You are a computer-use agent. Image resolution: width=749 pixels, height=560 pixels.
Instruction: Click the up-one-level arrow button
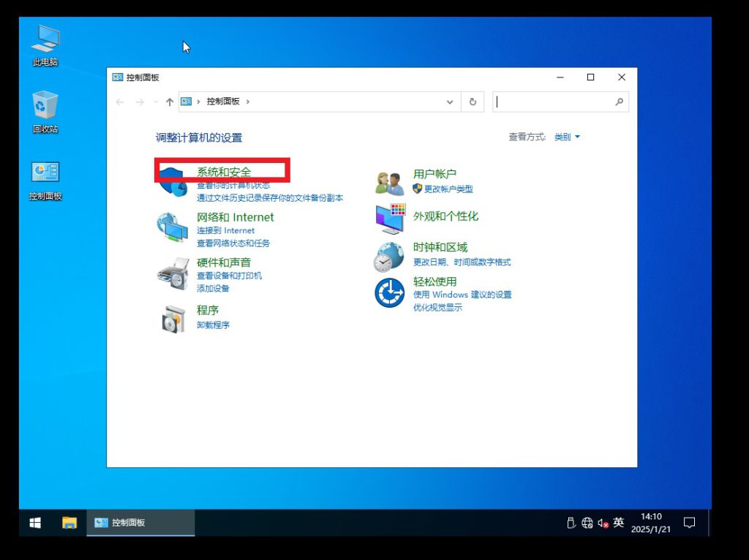tap(170, 102)
